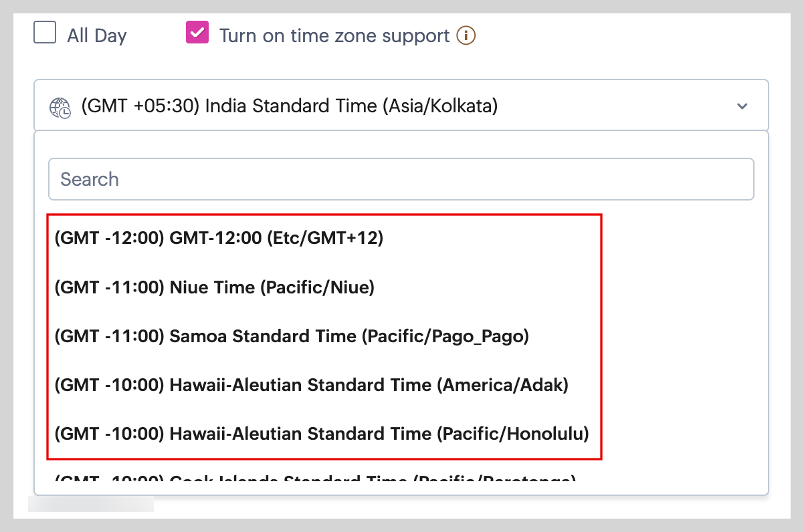The image size is (804, 532).
Task: Pick Samoa Standard Time (Pacific/Pago_Pago)
Action: [292, 336]
